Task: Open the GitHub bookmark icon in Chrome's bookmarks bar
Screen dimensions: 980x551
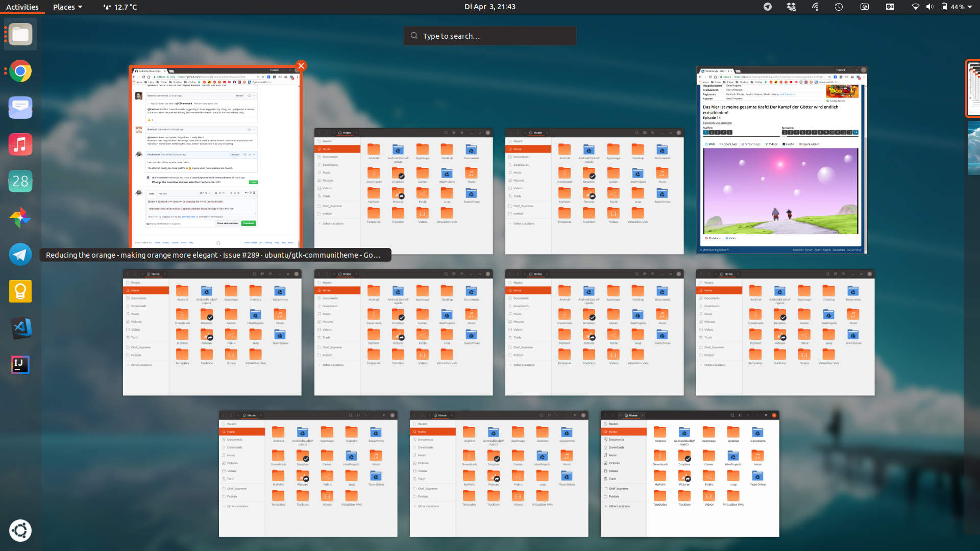Action: pyautogui.click(x=234, y=82)
